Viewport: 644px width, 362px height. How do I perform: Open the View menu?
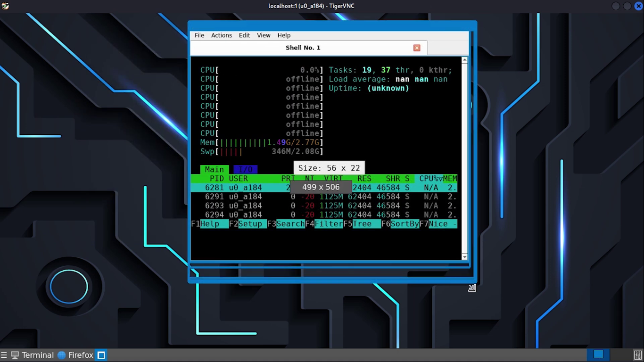[264, 35]
